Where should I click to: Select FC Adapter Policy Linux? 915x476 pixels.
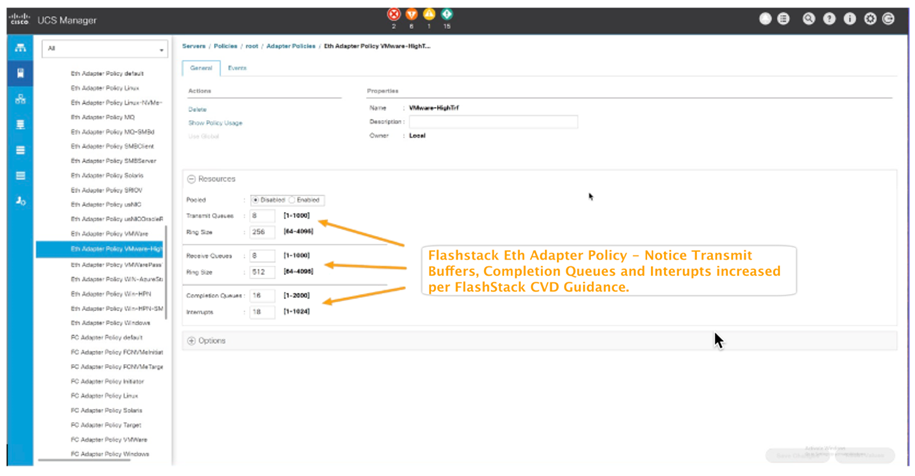point(104,396)
